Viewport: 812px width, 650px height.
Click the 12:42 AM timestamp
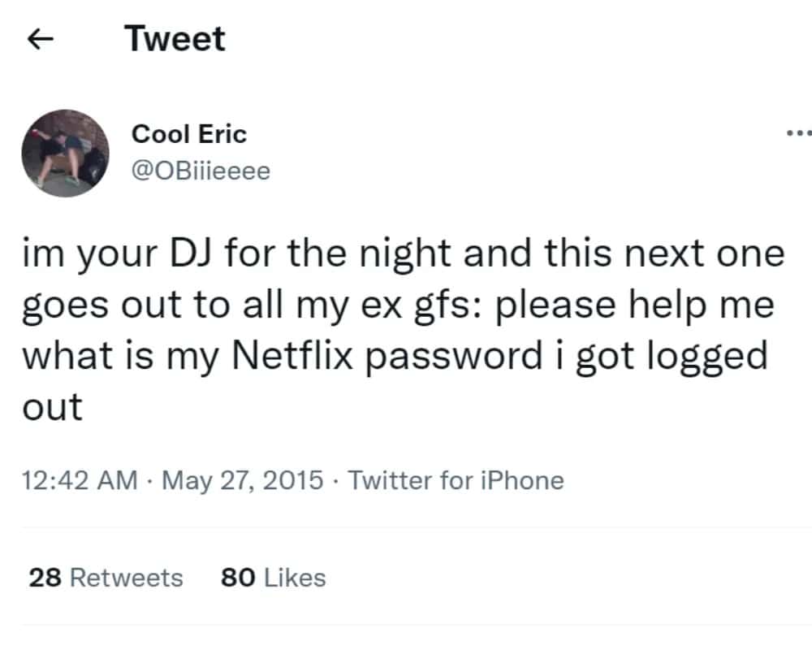(78, 480)
